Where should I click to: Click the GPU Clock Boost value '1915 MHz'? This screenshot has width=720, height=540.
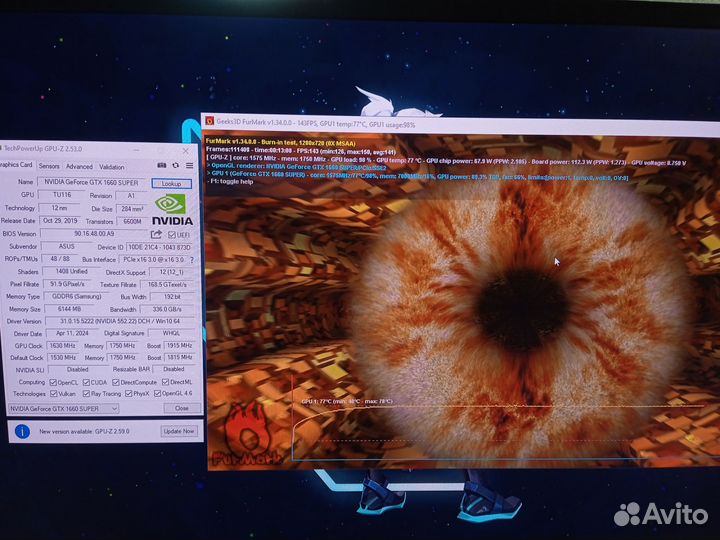coord(180,345)
